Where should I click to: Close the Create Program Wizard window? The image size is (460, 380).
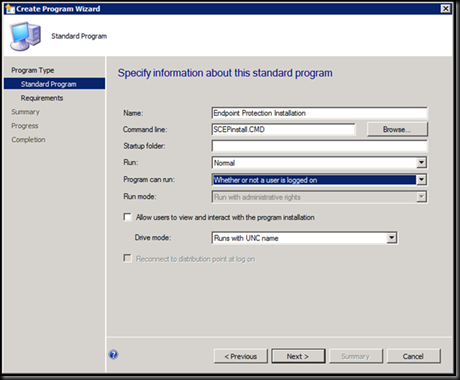pyautogui.click(x=446, y=9)
